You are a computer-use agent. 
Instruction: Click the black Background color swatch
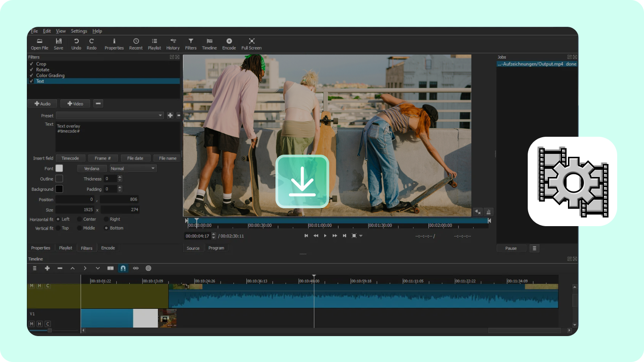59,189
